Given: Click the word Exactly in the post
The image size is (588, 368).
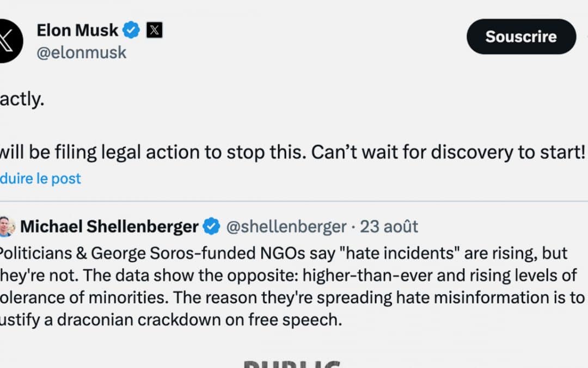Looking at the screenshot, I should click(21, 100).
